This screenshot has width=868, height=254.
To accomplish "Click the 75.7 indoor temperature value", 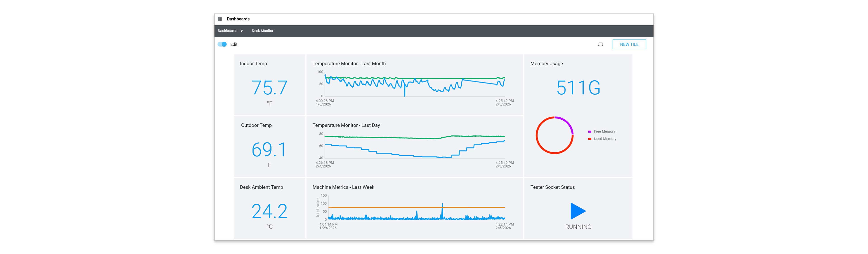I will 269,88.
